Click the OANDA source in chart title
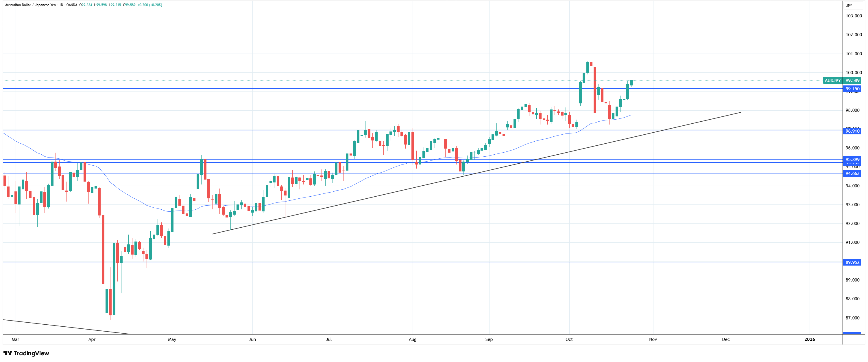The height and width of the screenshot is (362, 868). (72, 5)
